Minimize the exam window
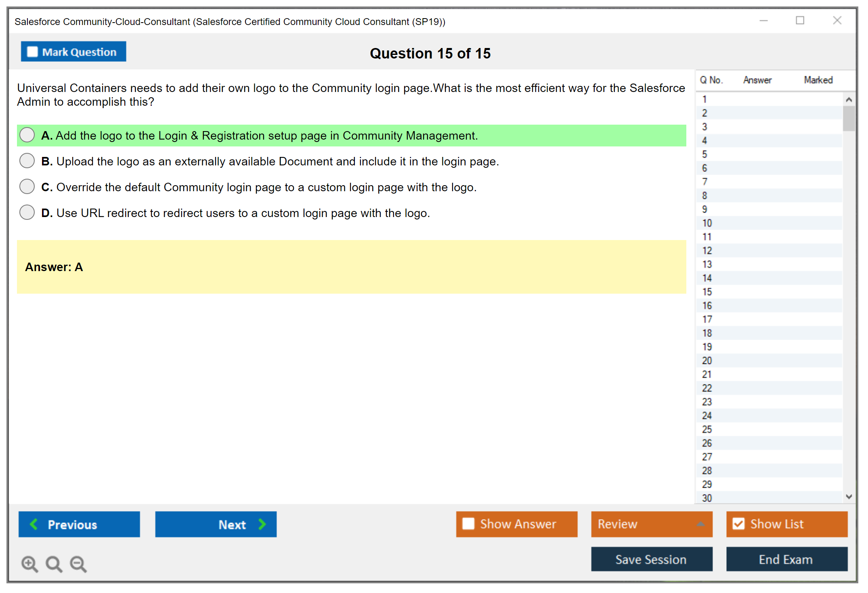This screenshot has width=868, height=593. (x=763, y=21)
